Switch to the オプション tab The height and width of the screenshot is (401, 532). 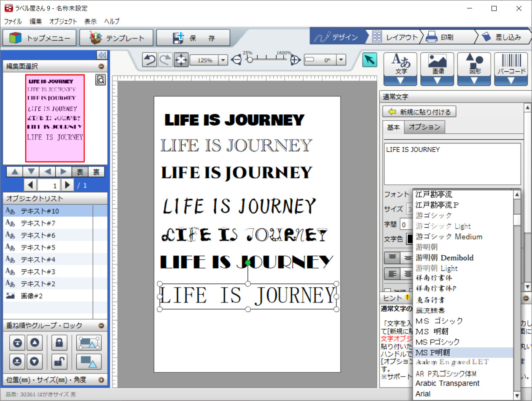[x=425, y=127]
